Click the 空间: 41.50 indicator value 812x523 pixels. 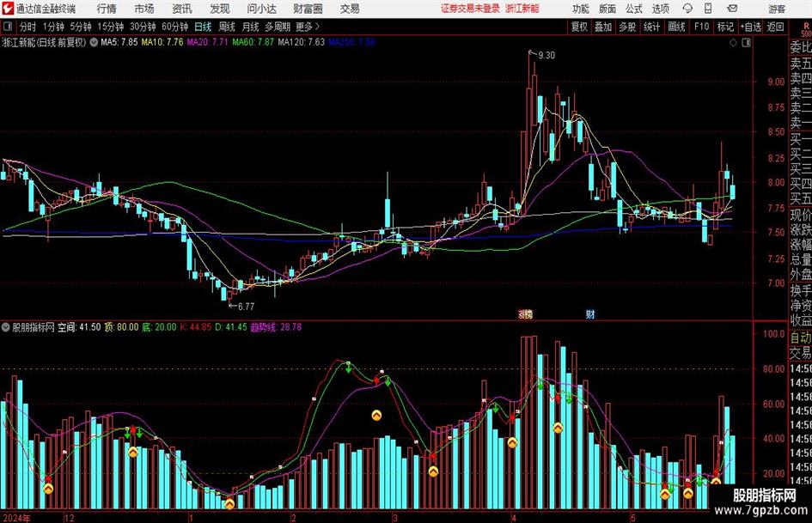click(79, 327)
